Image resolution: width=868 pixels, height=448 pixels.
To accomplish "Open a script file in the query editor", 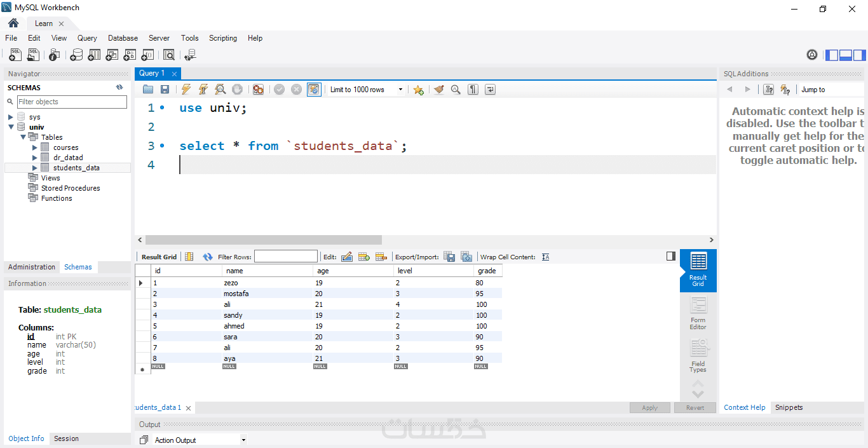I will click(148, 90).
